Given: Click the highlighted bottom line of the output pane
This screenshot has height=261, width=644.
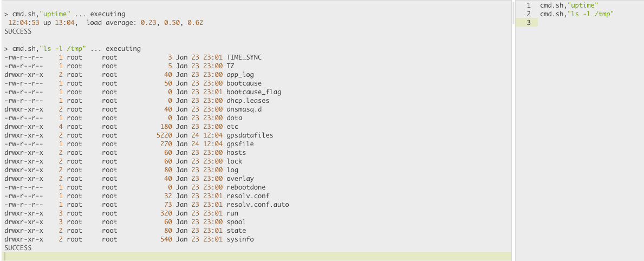Looking at the screenshot, I should click(x=257, y=257).
